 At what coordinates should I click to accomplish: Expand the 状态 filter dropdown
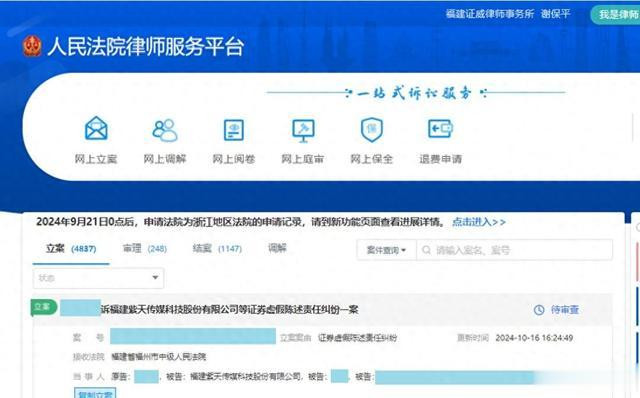pyautogui.click(x=98, y=278)
